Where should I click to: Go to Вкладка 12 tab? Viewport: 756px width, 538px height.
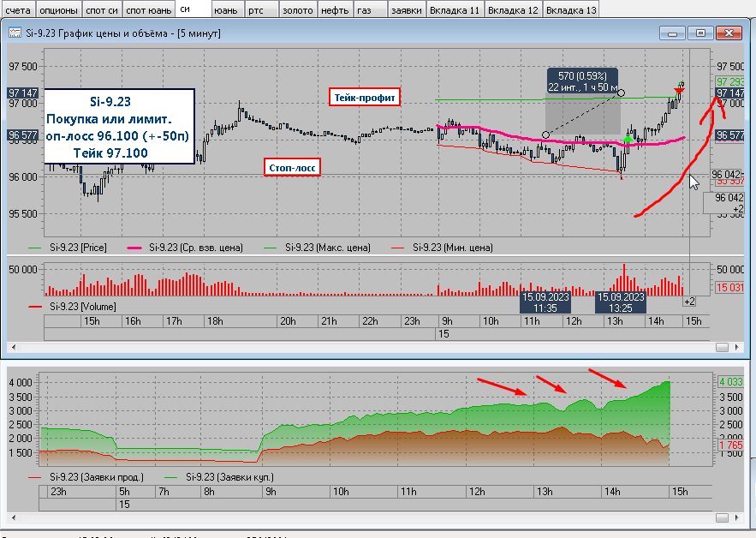(x=513, y=9)
